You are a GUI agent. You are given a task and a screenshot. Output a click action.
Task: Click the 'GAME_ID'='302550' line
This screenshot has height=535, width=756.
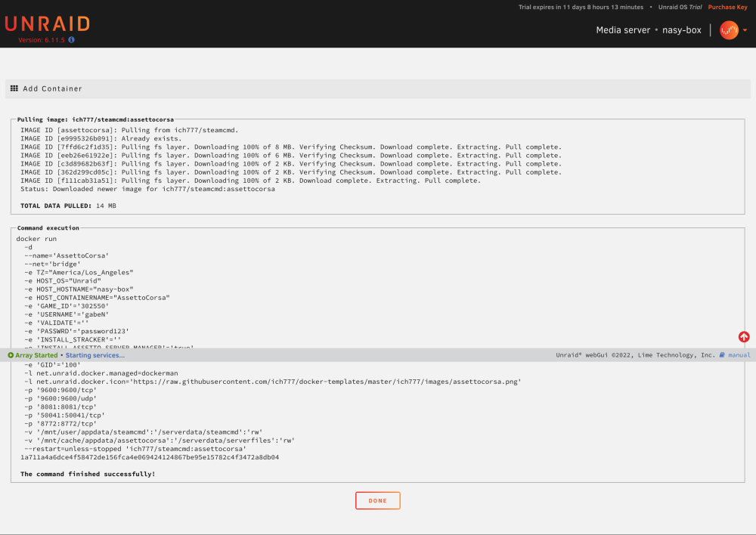[67, 307]
